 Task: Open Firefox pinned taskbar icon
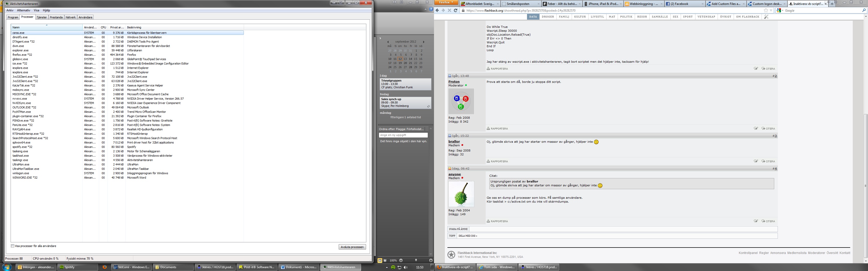(x=104, y=267)
